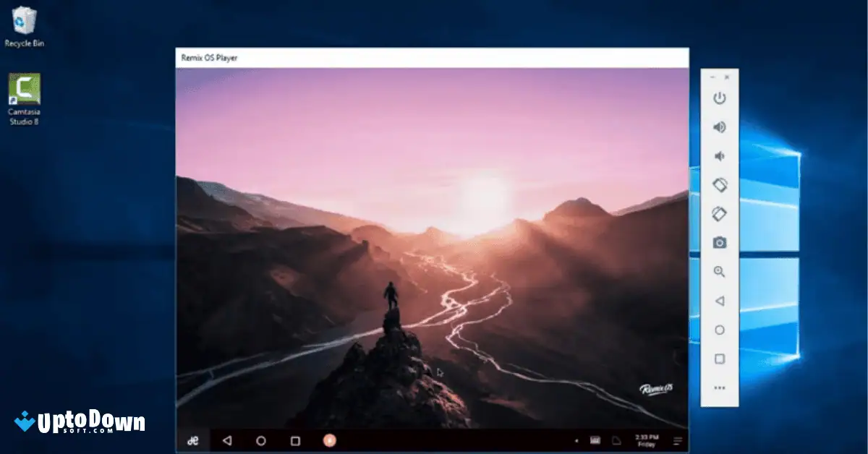Open the Remix OS start menu
Image resolution: width=868 pixels, height=454 pixels.
(192, 439)
